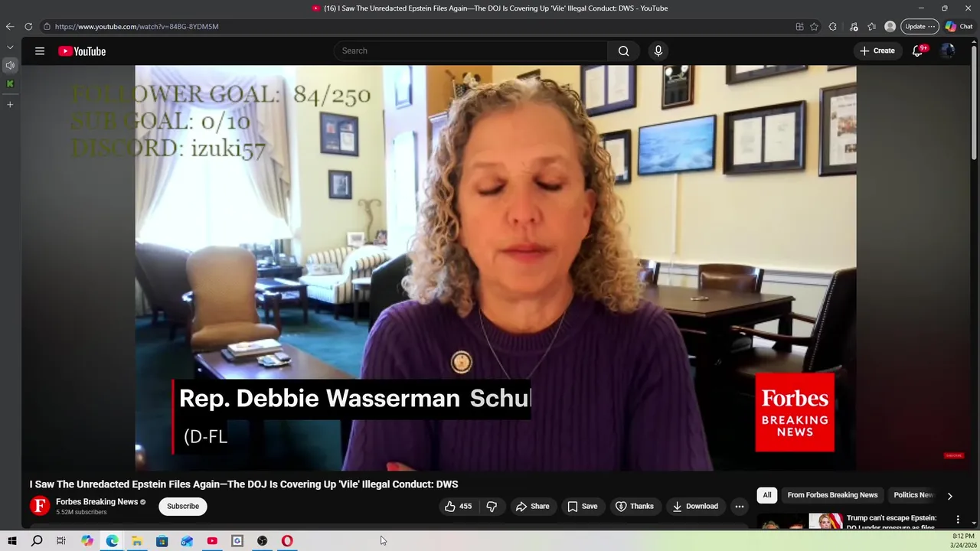The width and height of the screenshot is (980, 551).
Task: Open YouTube notifications bell
Action: point(917,51)
